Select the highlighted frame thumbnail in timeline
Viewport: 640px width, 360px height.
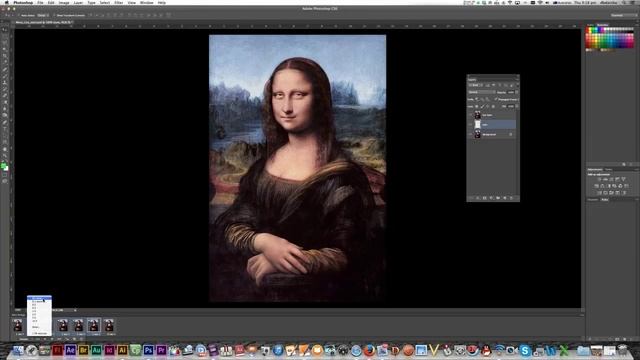pos(94,325)
